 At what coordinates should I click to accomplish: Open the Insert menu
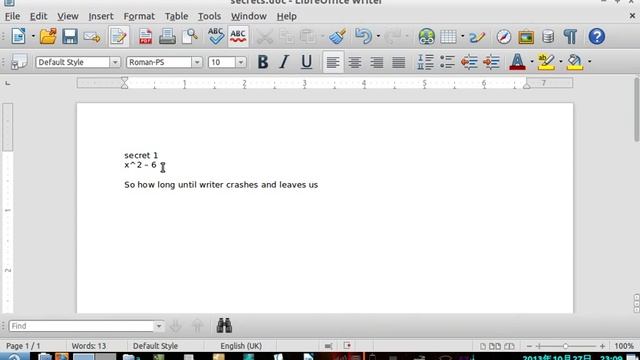pyautogui.click(x=101, y=16)
